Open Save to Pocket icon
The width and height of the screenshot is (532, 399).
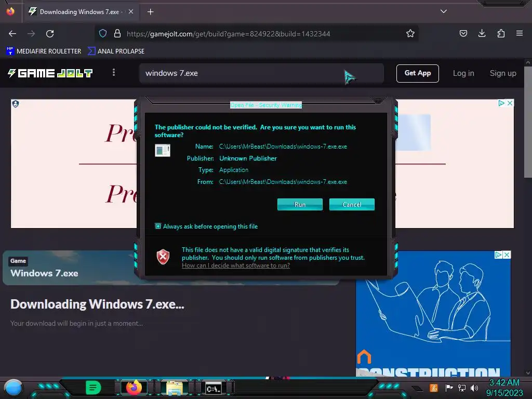[463, 33]
